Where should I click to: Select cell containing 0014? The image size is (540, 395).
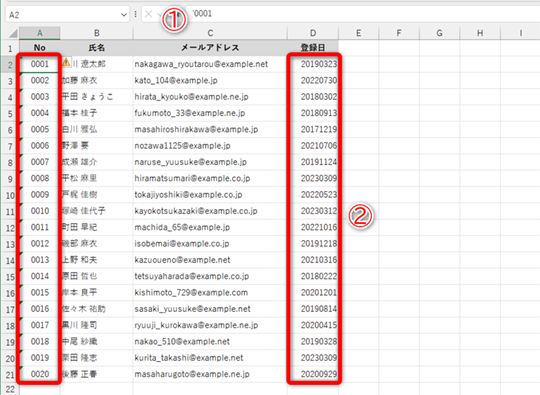coord(40,276)
